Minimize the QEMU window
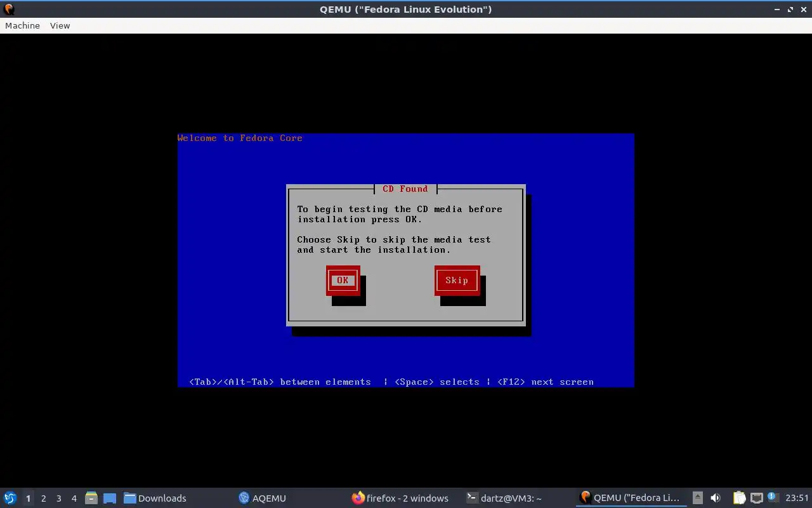Viewport: 812px width, 508px height. tap(777, 10)
